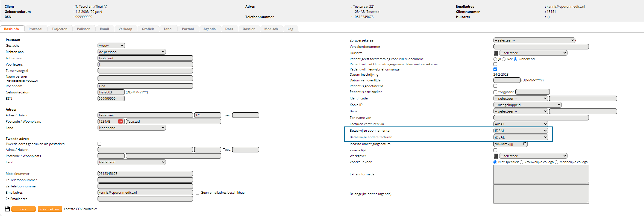
Task: Open the Zorgverzekeraar dropdown
Action: click(x=534, y=40)
